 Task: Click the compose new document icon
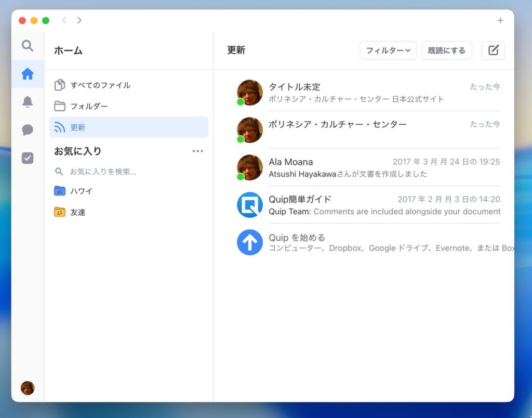pyautogui.click(x=493, y=50)
